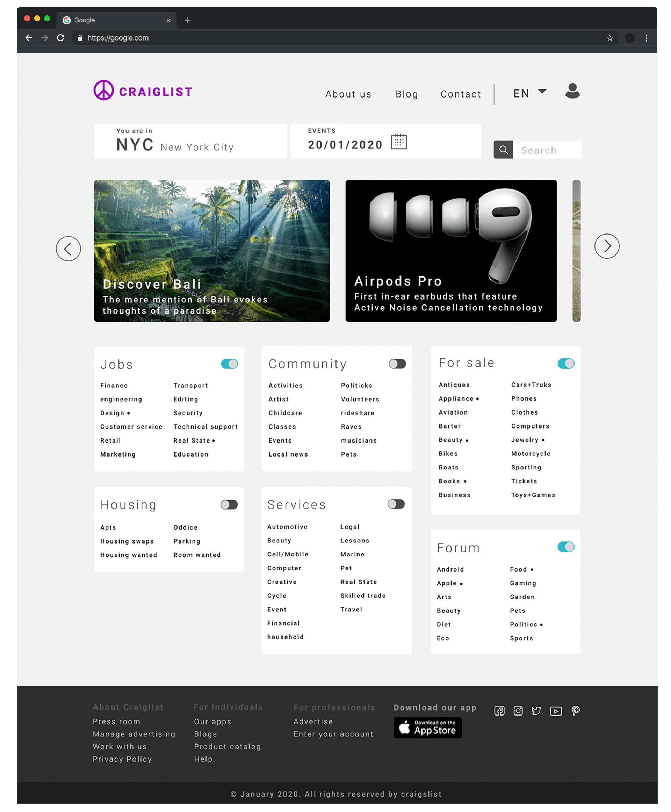Screen dimensions: 671x812
Task: Open a new browser tab
Action: click(x=187, y=21)
